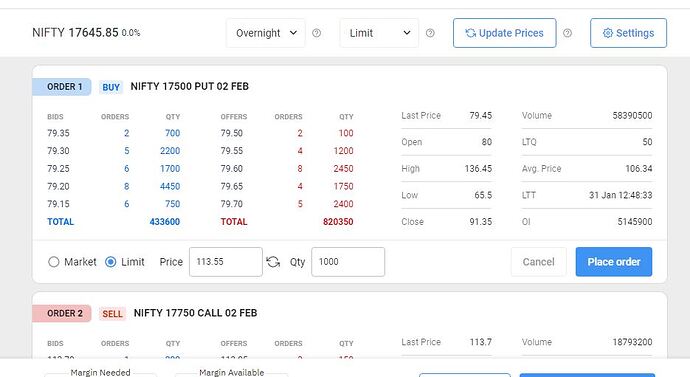Screen dimensions: 690x377
Task: Click Close value 91.35
Action: [481, 222]
